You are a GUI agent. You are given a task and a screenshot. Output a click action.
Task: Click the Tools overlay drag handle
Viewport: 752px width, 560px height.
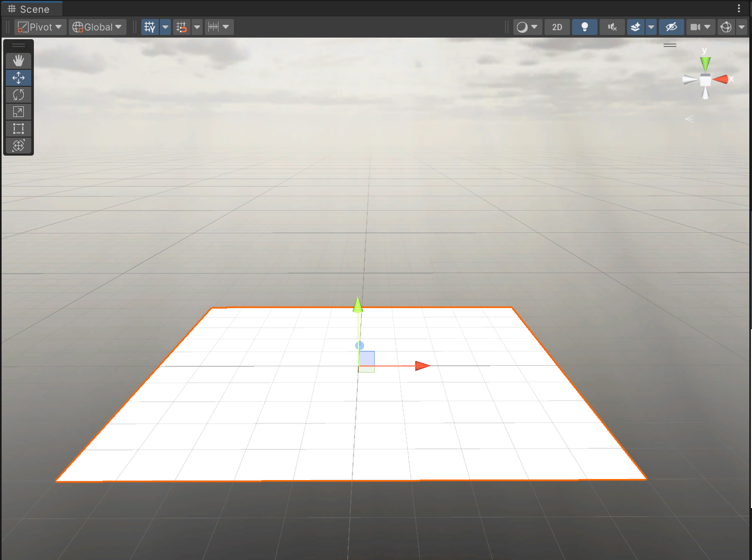click(19, 46)
